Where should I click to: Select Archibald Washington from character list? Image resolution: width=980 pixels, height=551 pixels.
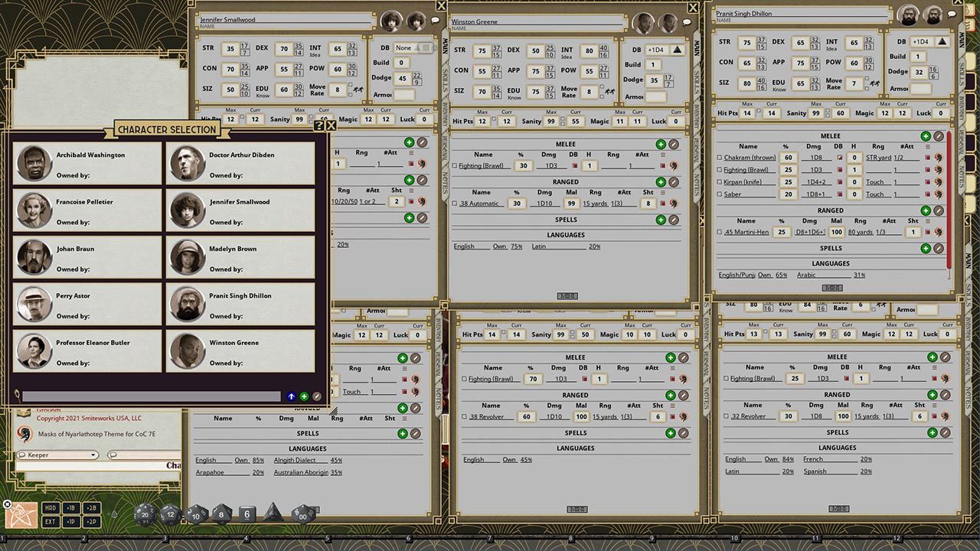coord(87,164)
